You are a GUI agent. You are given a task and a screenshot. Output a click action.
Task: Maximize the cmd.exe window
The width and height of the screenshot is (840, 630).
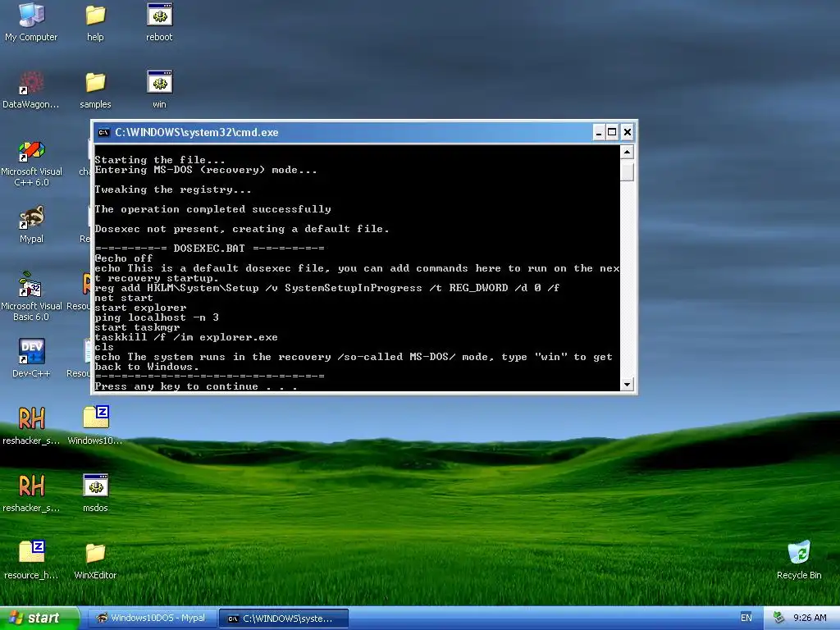point(612,132)
